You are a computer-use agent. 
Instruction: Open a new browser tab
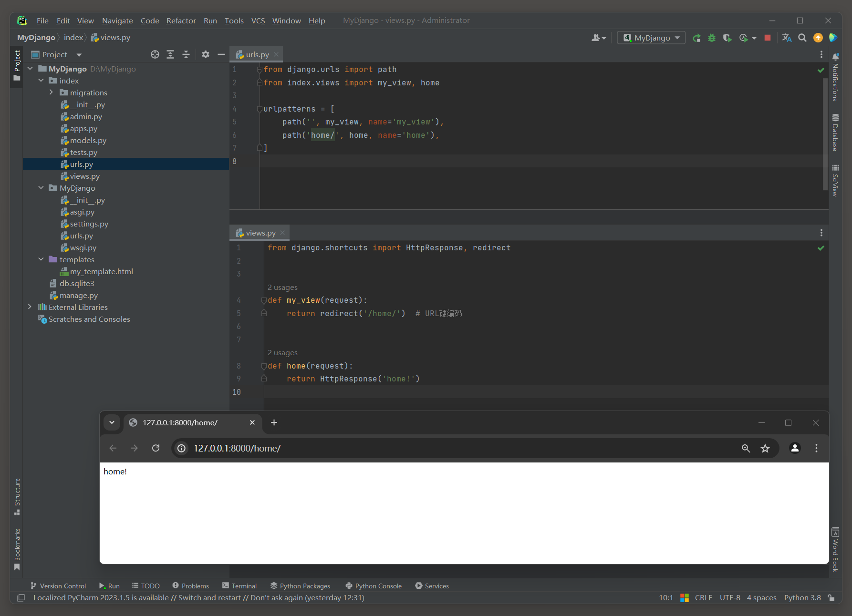[x=274, y=422]
